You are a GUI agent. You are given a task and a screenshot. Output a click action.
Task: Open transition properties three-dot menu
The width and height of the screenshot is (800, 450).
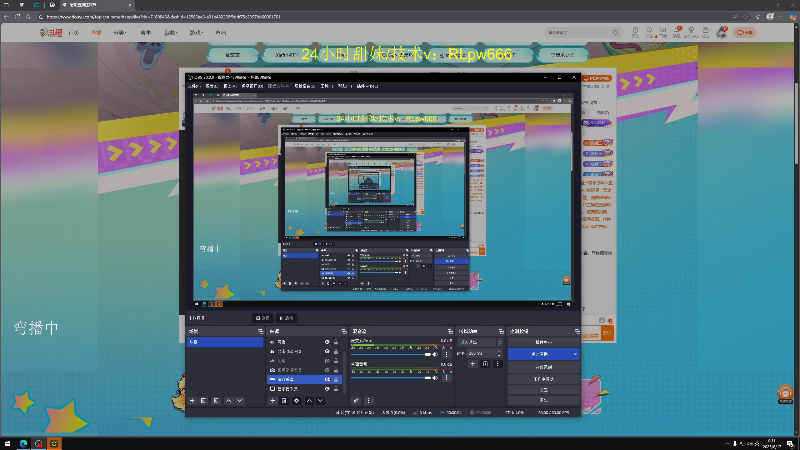(497, 364)
